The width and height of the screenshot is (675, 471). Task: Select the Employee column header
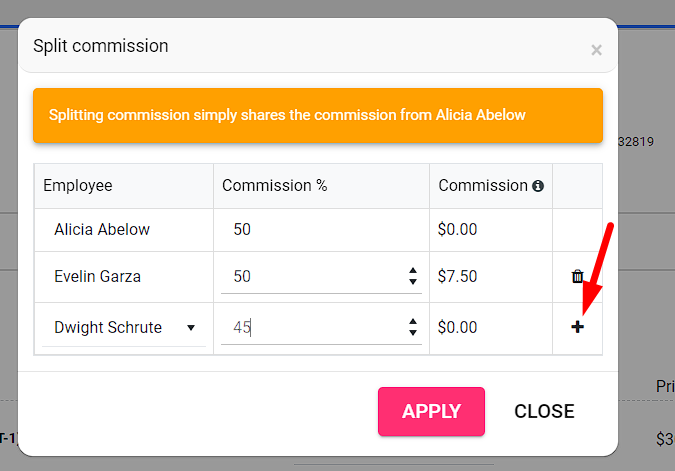click(78, 186)
